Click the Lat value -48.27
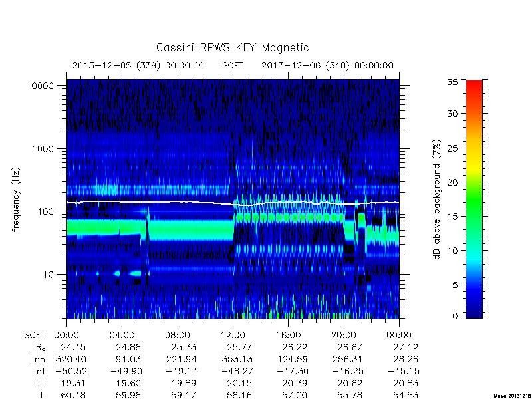The height and width of the screenshot is (399, 532). point(237,371)
